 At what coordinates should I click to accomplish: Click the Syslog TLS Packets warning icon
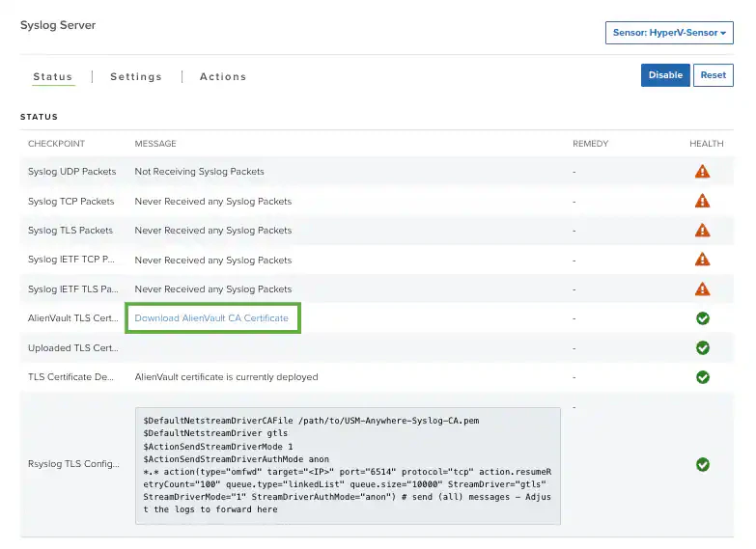702,231
